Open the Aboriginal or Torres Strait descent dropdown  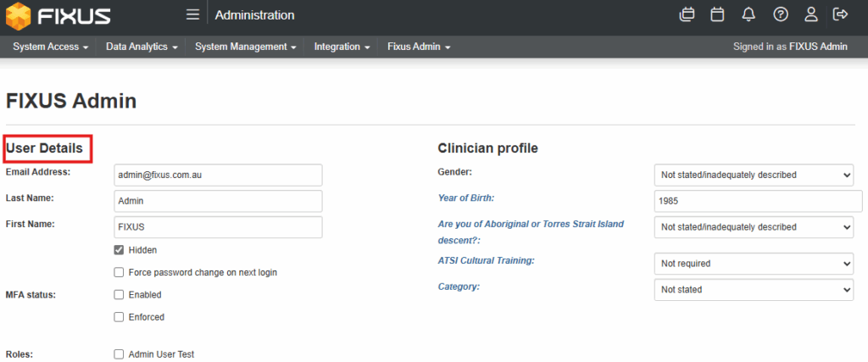754,227
